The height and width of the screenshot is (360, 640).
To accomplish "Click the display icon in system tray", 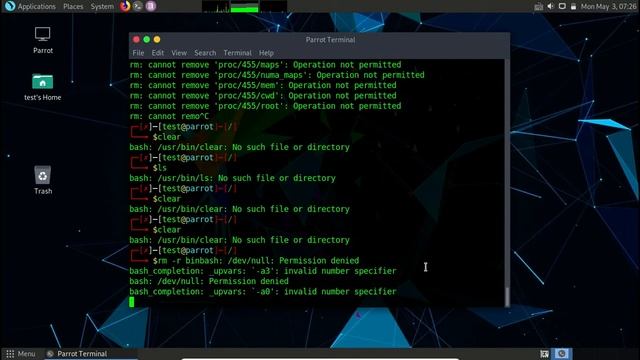I will [562, 7].
